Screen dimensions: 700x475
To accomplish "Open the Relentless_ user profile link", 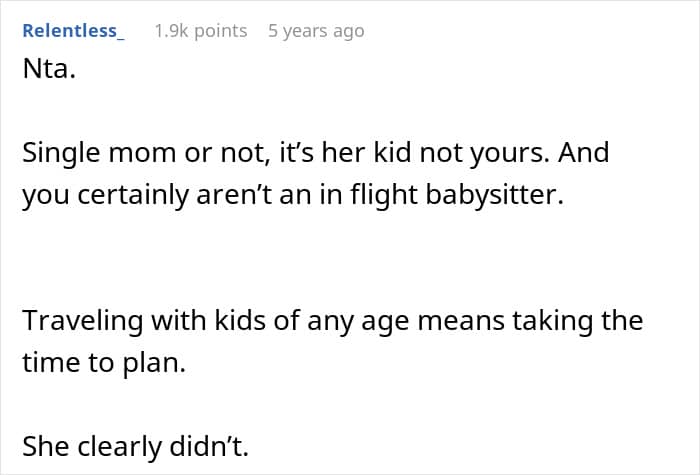I will click(73, 31).
